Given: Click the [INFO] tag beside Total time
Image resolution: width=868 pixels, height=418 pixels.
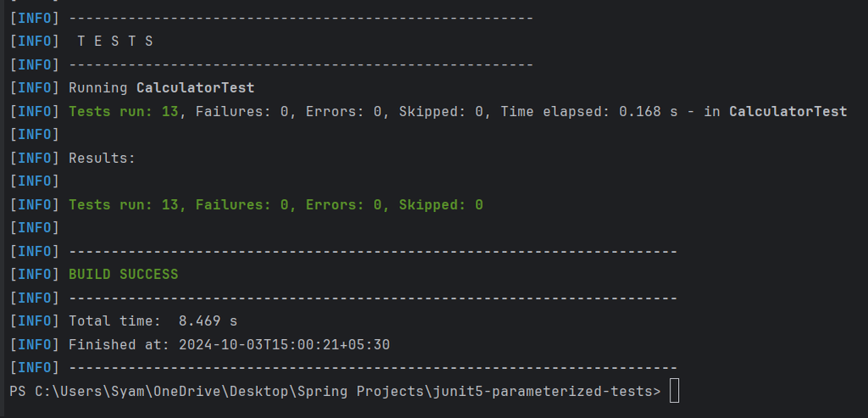Looking at the screenshot, I should tap(34, 321).
